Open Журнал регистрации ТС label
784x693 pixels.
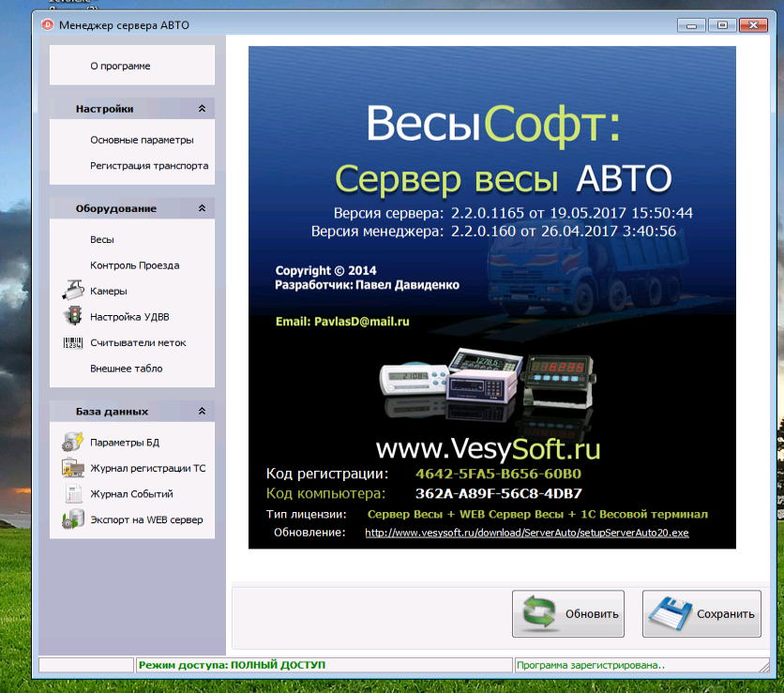click(148, 468)
